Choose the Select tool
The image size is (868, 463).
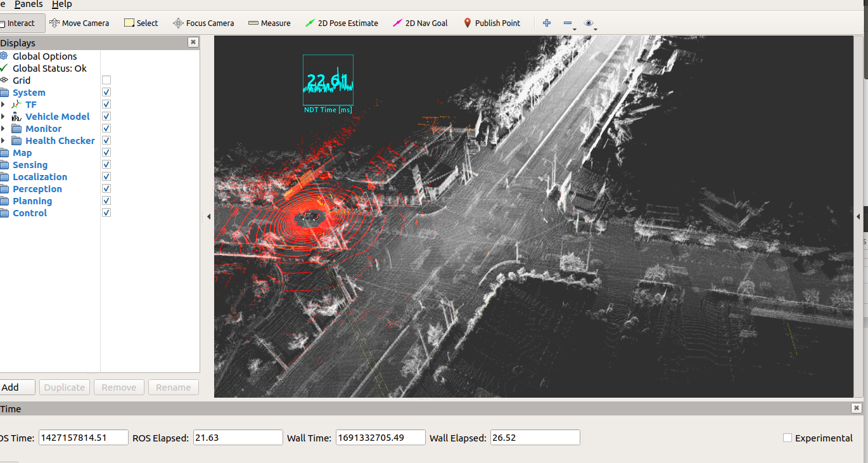tap(141, 23)
